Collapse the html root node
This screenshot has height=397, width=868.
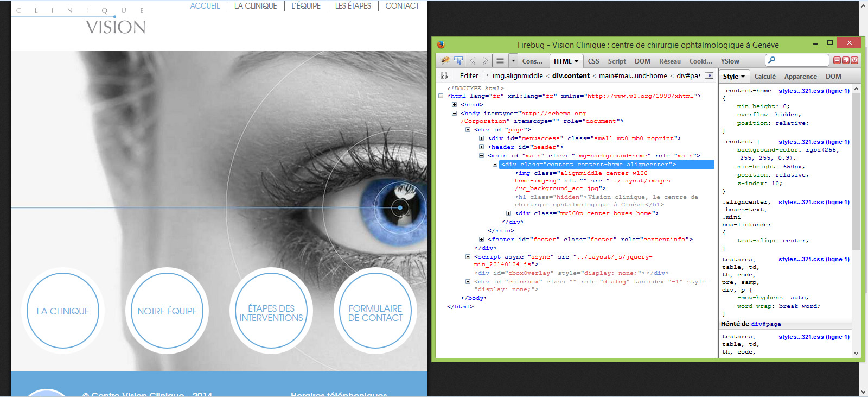tap(441, 96)
